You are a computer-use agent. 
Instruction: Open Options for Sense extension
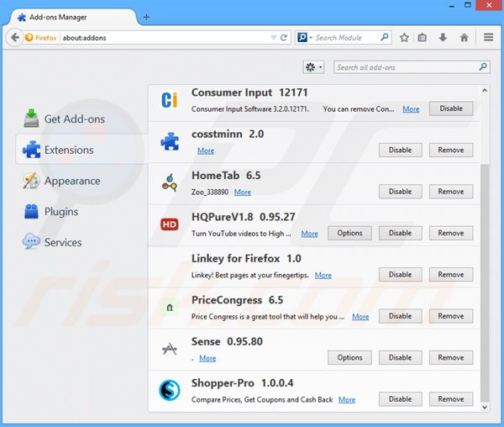click(x=349, y=357)
